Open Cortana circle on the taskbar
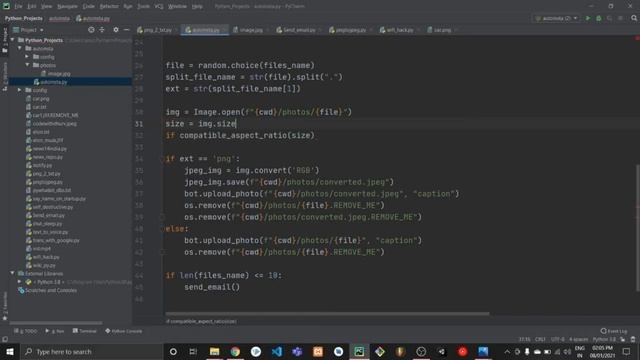Viewport: 640px width, 360px height. 173,351
